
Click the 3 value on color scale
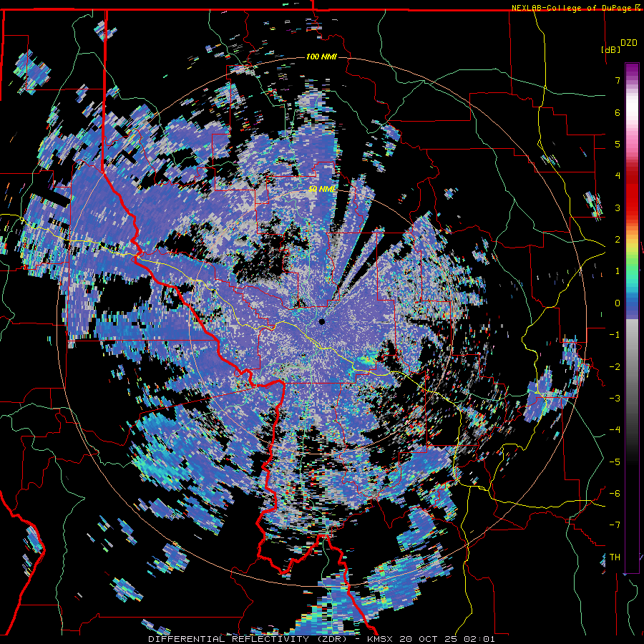point(618,208)
